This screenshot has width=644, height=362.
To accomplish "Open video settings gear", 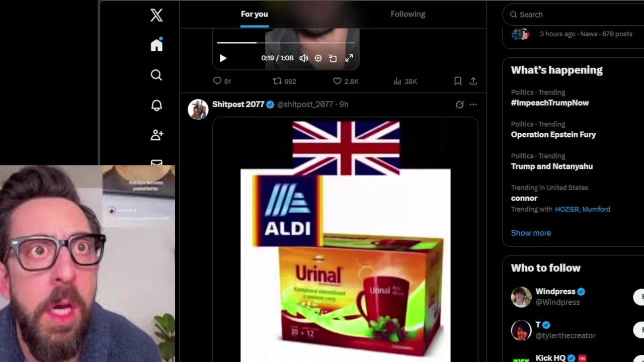I will click(x=318, y=58).
